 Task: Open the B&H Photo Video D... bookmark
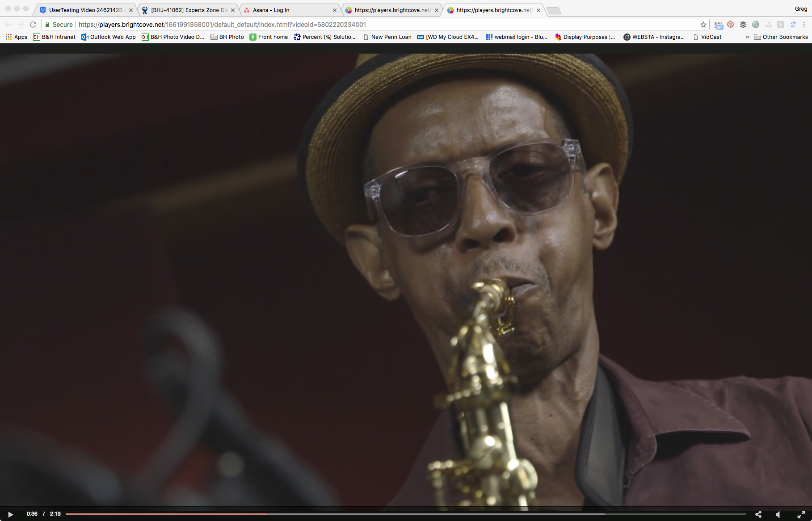tap(173, 37)
